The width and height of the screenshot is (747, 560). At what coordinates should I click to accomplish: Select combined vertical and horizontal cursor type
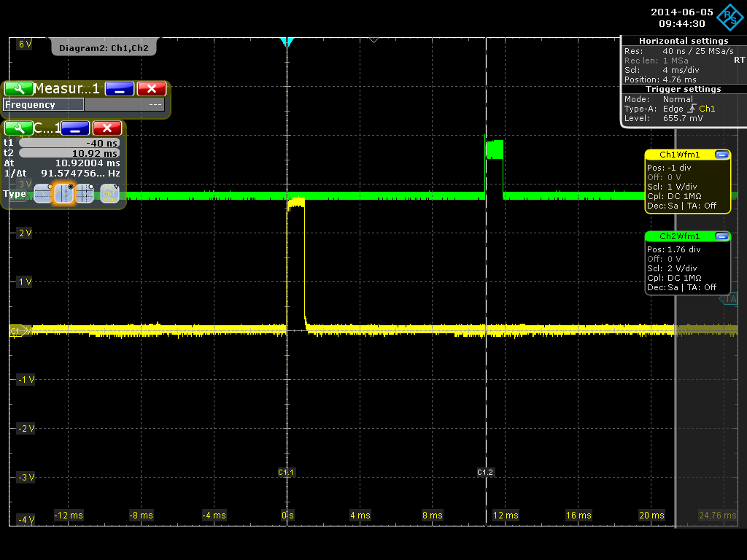click(x=85, y=194)
